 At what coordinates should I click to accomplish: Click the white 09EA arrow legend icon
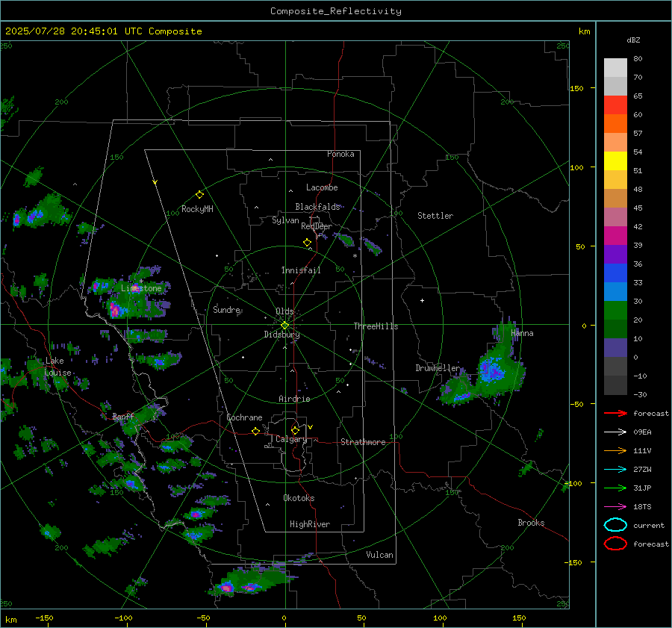pos(615,432)
